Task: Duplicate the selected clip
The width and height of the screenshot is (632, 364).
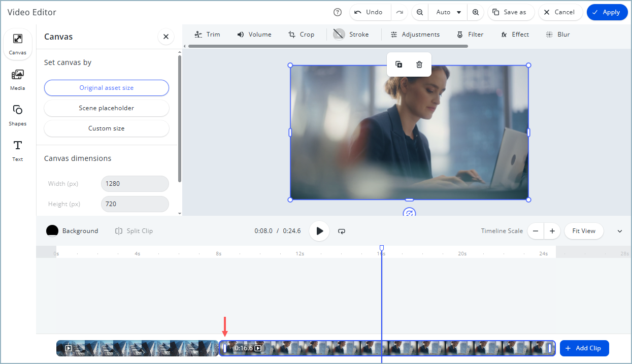Action: click(398, 64)
